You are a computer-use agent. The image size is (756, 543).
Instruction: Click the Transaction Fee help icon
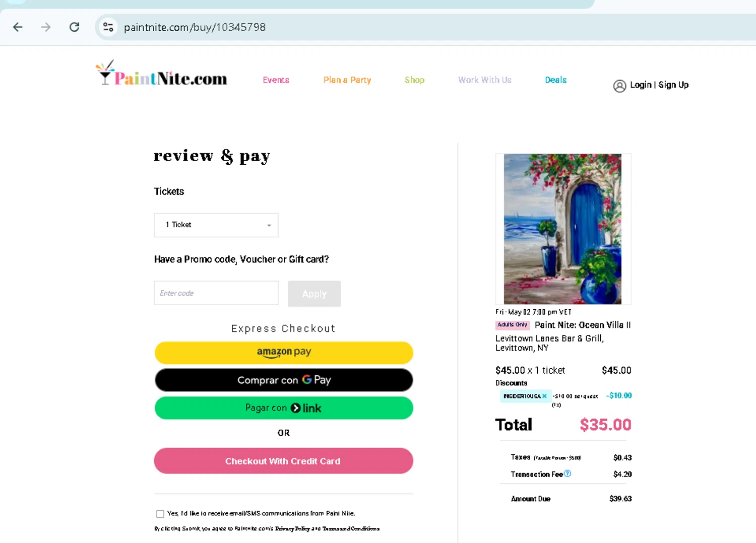(568, 473)
